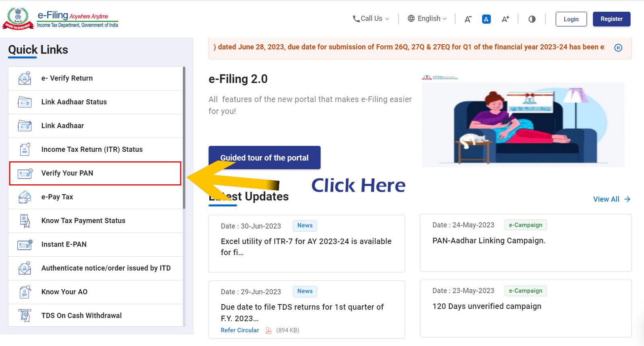Click the e-Campaign tag dated 24-May-2023
Screen dimensions: 644x346
coord(526,225)
